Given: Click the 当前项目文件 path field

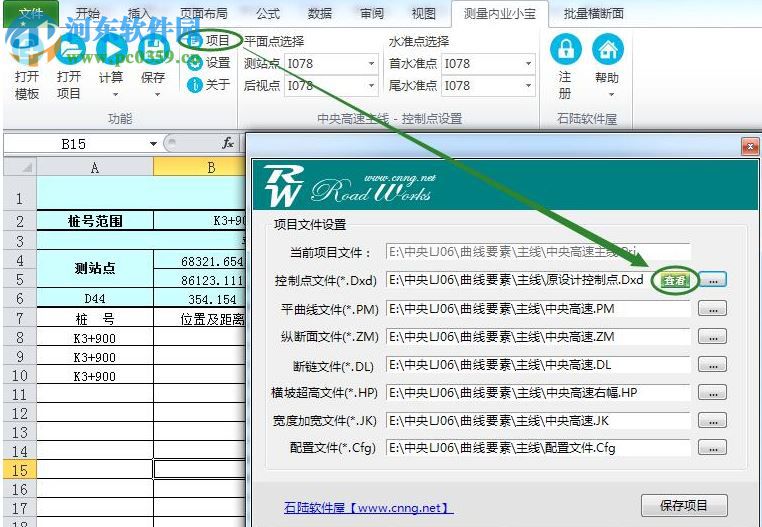Looking at the screenshot, I should click(538, 252).
